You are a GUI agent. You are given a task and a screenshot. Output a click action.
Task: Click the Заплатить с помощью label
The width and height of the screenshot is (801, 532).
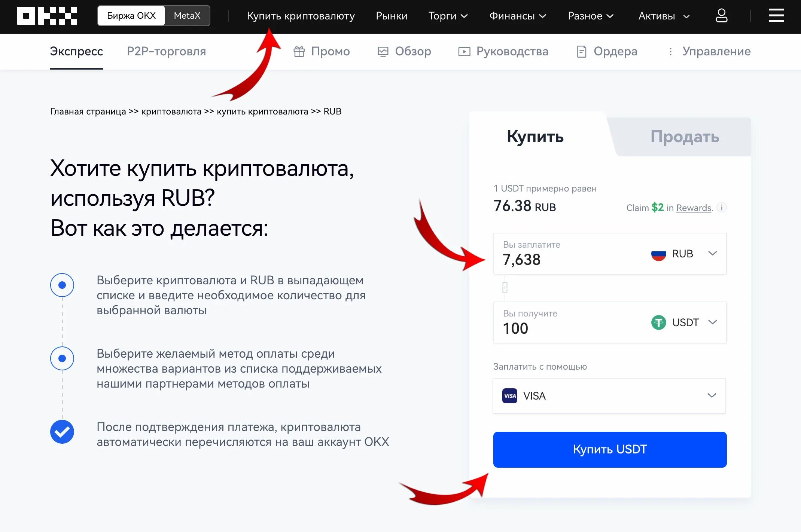pyautogui.click(x=540, y=367)
